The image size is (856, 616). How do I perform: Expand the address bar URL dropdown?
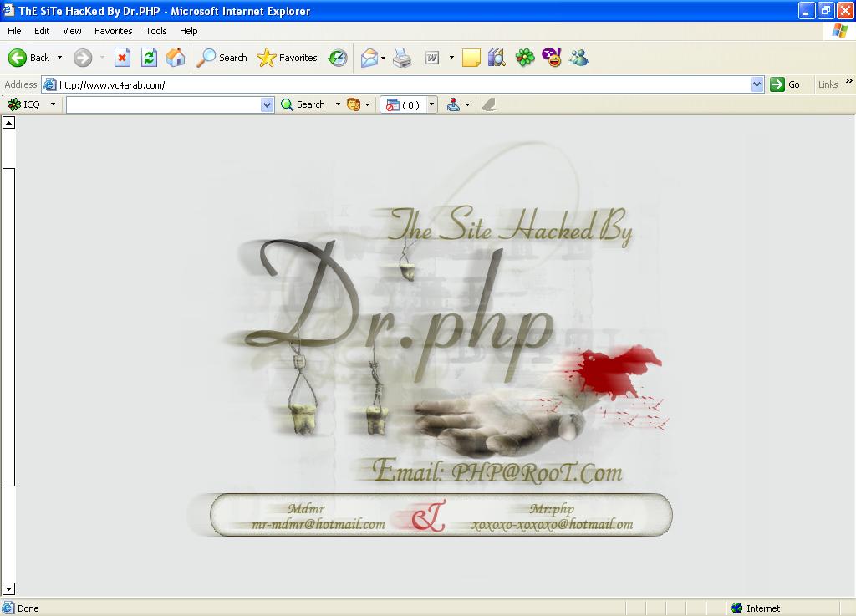pyautogui.click(x=757, y=84)
